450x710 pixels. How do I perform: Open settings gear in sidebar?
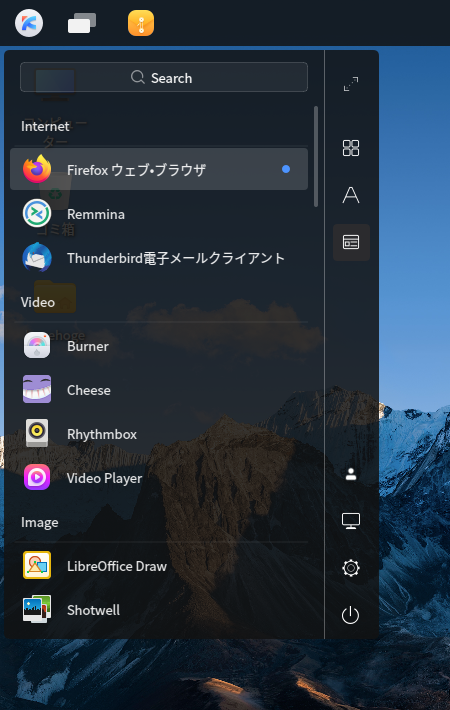tap(351, 568)
